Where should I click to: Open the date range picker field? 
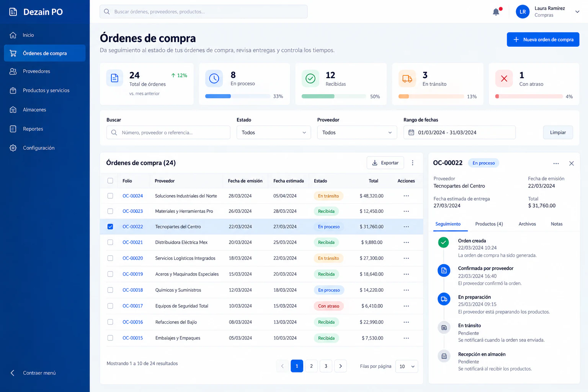point(459,132)
